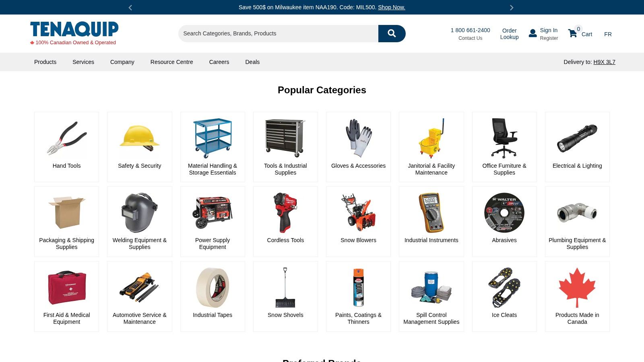Open the Products menu

(45, 62)
